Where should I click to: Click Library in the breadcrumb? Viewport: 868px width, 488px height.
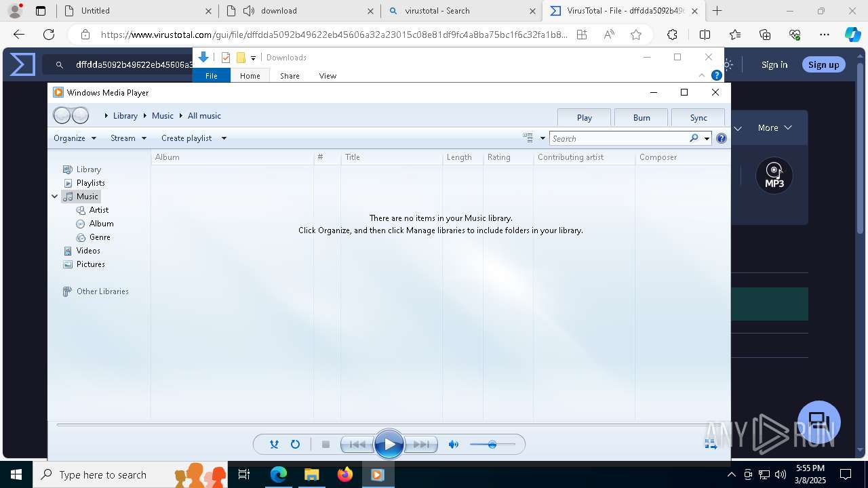coord(125,116)
